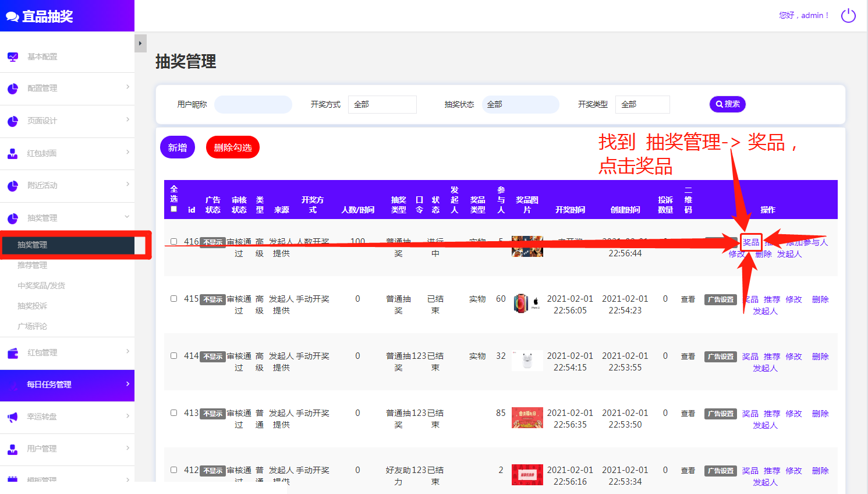Click 推荐 link in row 413

772,414
